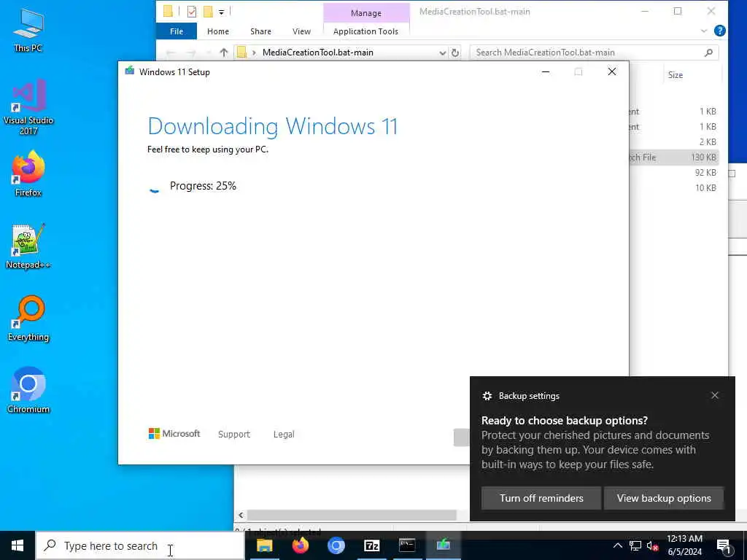The image size is (747, 560).
Task: Open Chromium from the taskbar
Action: pos(336,545)
